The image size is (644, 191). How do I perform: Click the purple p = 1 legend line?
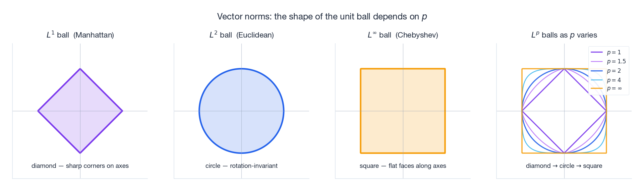(597, 52)
